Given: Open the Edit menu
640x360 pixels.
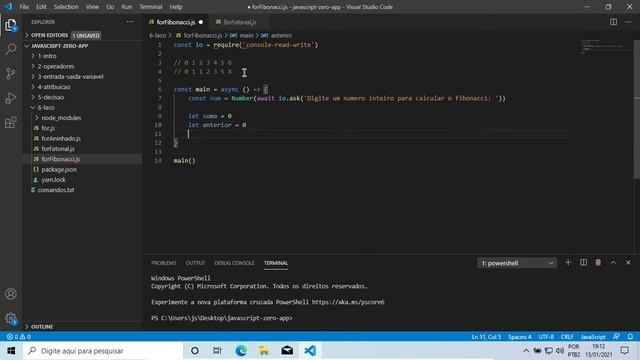Looking at the screenshot, I should [x=41, y=7].
